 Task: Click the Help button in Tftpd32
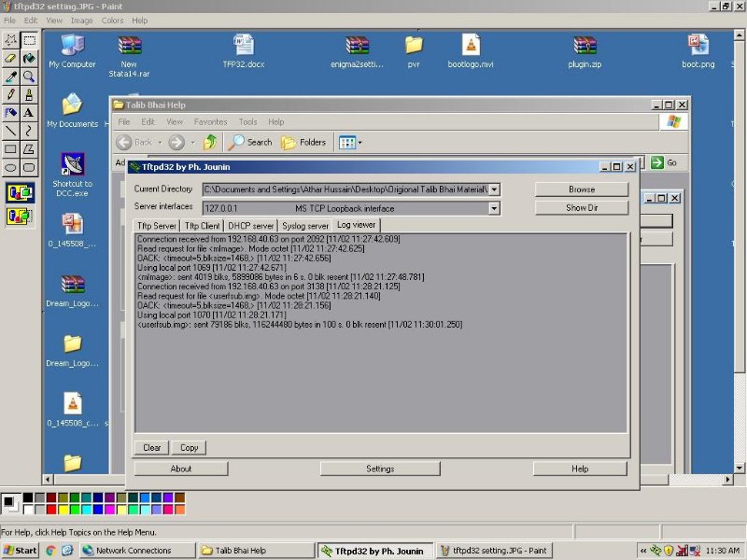coord(580,469)
